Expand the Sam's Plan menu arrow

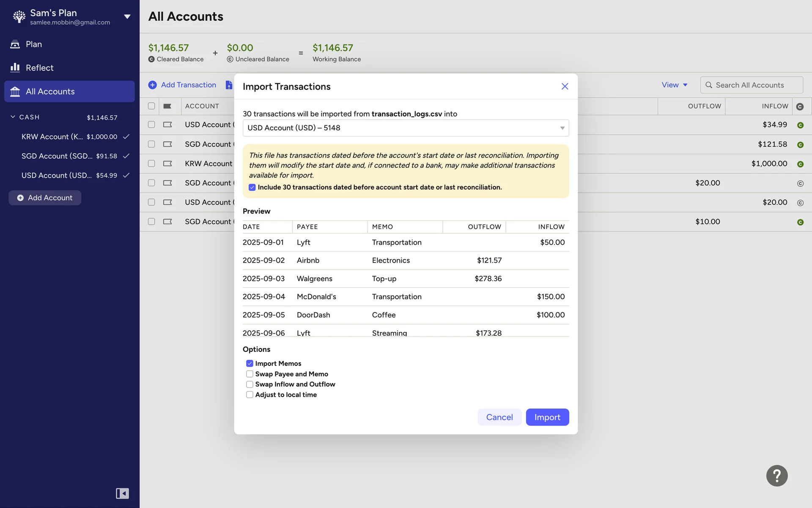tap(127, 17)
